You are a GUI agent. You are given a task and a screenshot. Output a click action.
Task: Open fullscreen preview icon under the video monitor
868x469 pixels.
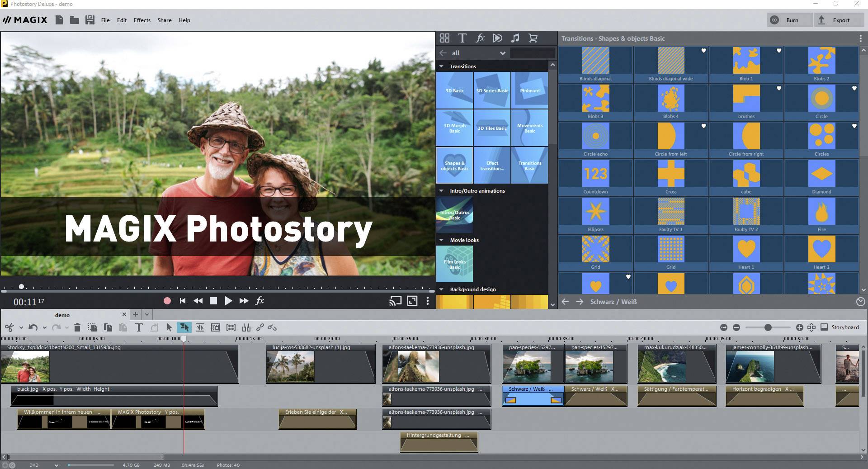412,300
